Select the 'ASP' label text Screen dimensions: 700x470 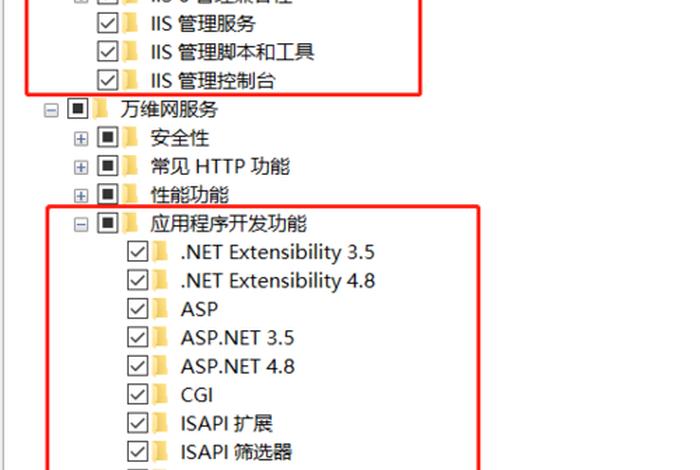pyautogui.click(x=200, y=309)
